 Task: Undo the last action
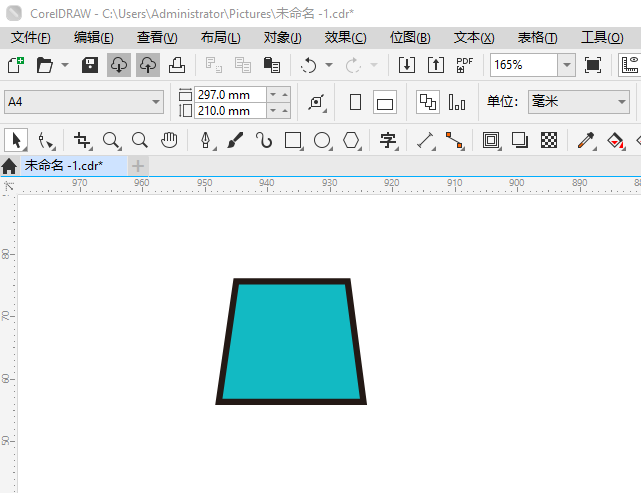point(309,65)
